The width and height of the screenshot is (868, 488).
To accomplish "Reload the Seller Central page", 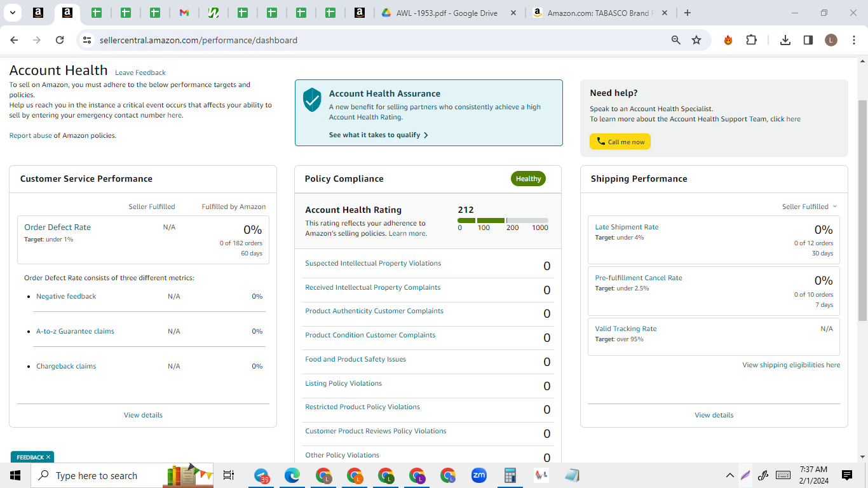I will pos(60,40).
